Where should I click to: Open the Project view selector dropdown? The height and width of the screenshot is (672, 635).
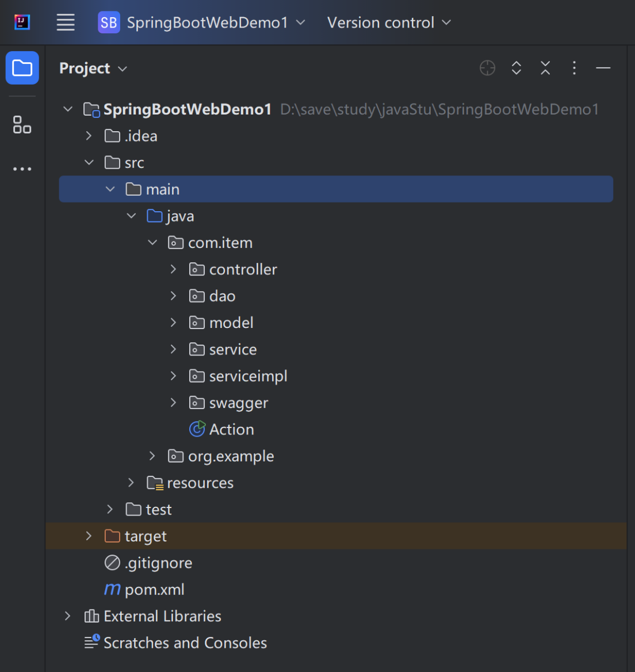coord(93,68)
